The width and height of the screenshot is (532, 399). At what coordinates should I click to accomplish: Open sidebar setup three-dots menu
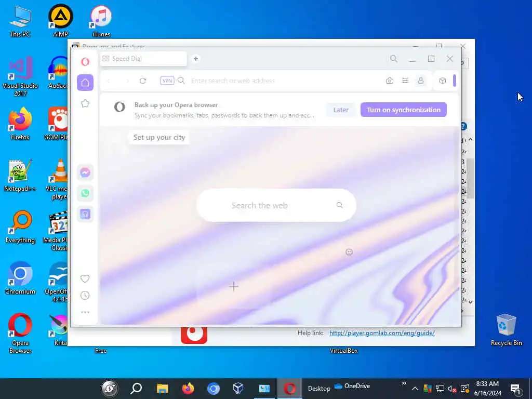85,312
